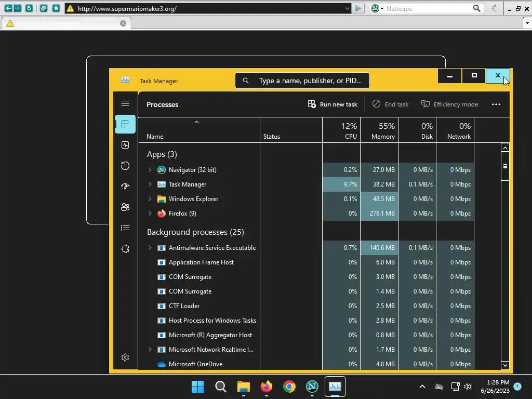
Task: Sort processes by Memory column
Action: pos(379,130)
